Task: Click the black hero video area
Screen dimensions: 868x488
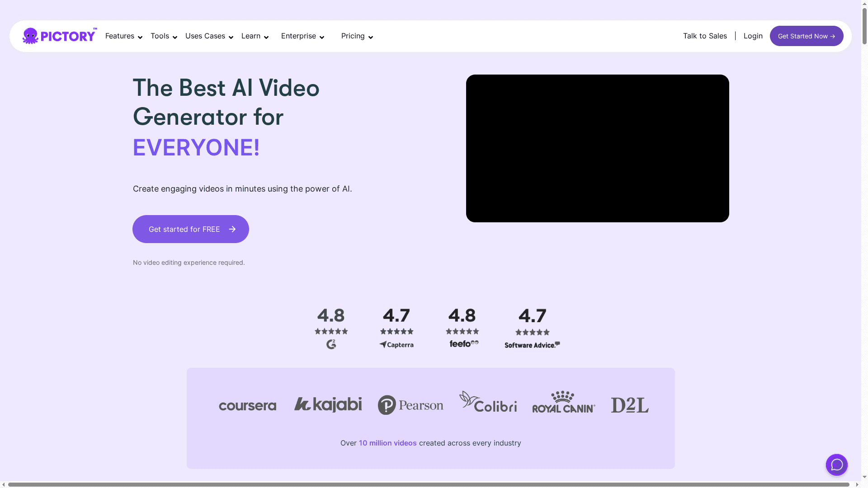Action: (597, 148)
